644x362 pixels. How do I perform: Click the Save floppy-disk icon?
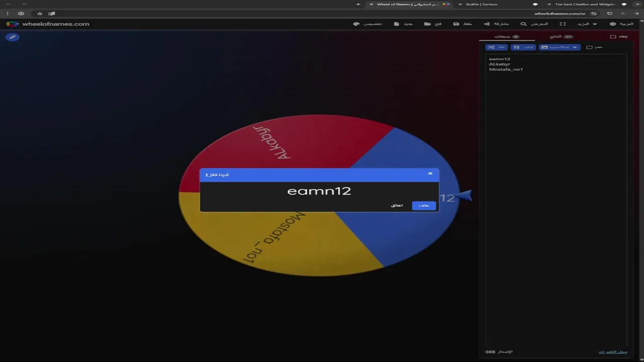(456, 24)
